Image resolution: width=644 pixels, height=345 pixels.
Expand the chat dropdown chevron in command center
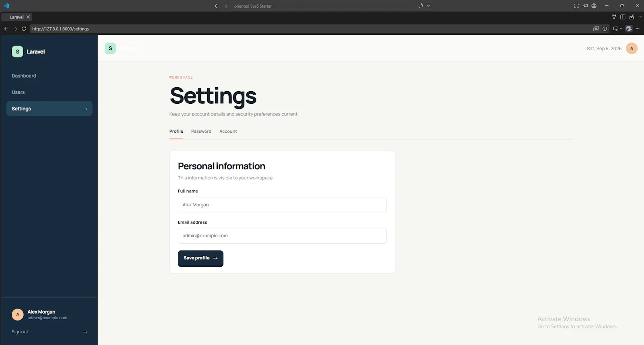tap(428, 6)
